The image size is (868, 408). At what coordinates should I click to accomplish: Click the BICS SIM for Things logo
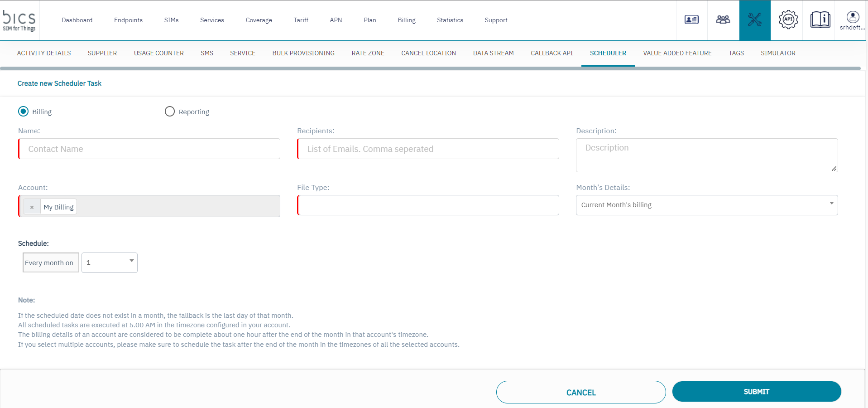(19, 20)
